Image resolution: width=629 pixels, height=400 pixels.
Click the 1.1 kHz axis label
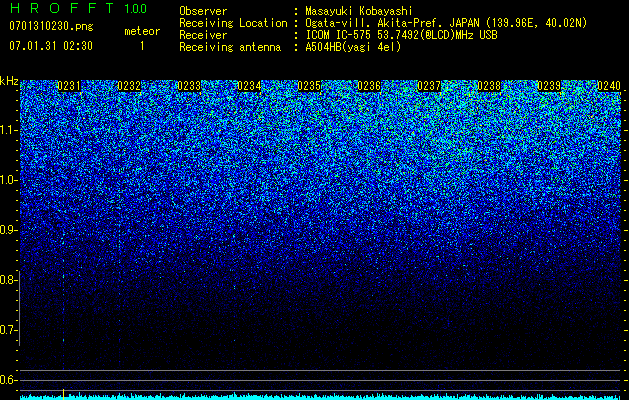9,130
